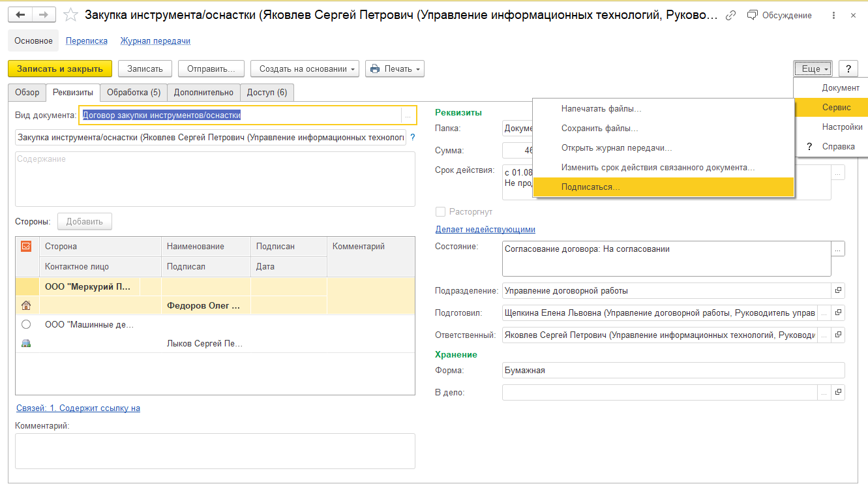Go back with the left arrow

pos(21,14)
